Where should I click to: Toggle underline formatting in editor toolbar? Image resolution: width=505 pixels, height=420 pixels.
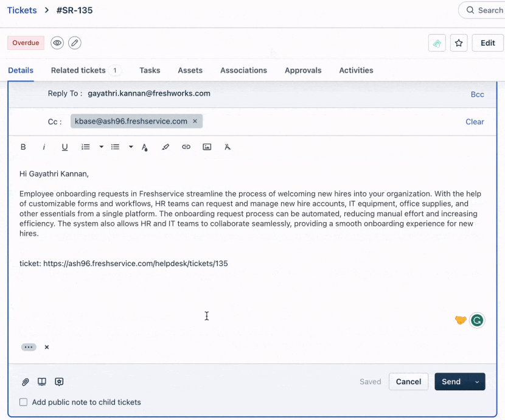pos(64,147)
